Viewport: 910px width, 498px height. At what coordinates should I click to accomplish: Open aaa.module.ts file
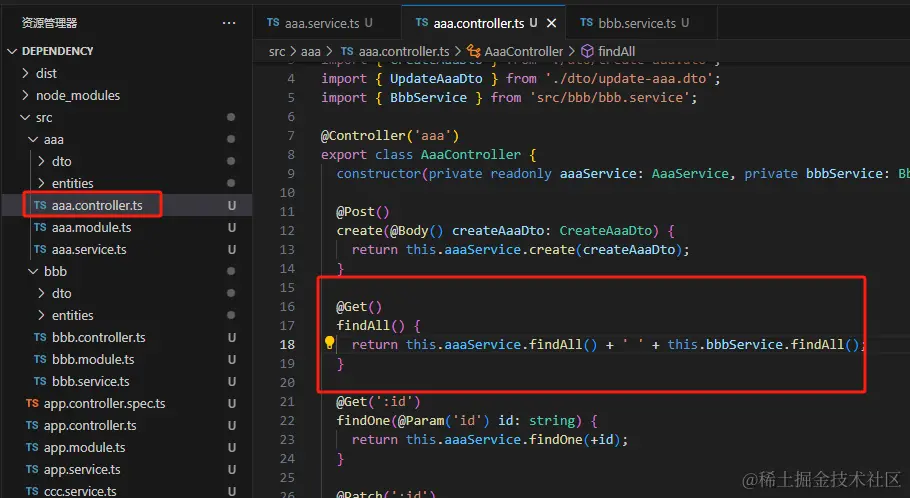coord(127,228)
